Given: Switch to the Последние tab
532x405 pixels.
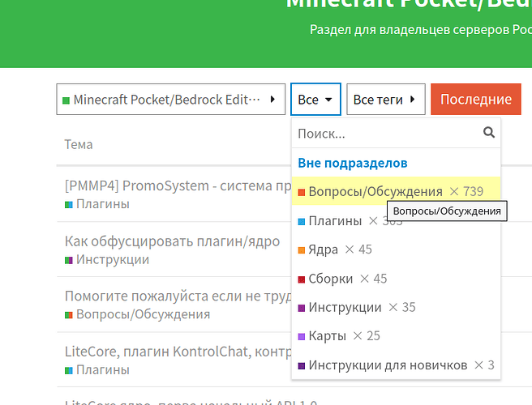Looking at the screenshot, I should [x=476, y=100].
